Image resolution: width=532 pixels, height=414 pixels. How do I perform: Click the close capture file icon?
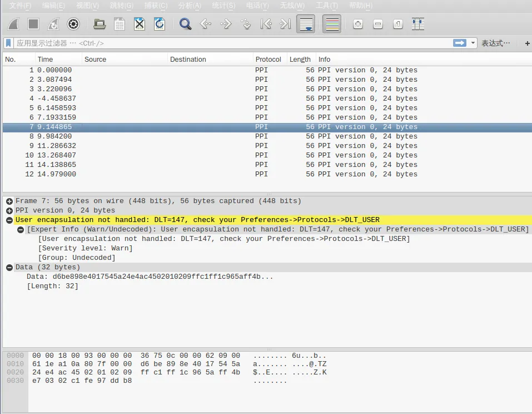140,24
